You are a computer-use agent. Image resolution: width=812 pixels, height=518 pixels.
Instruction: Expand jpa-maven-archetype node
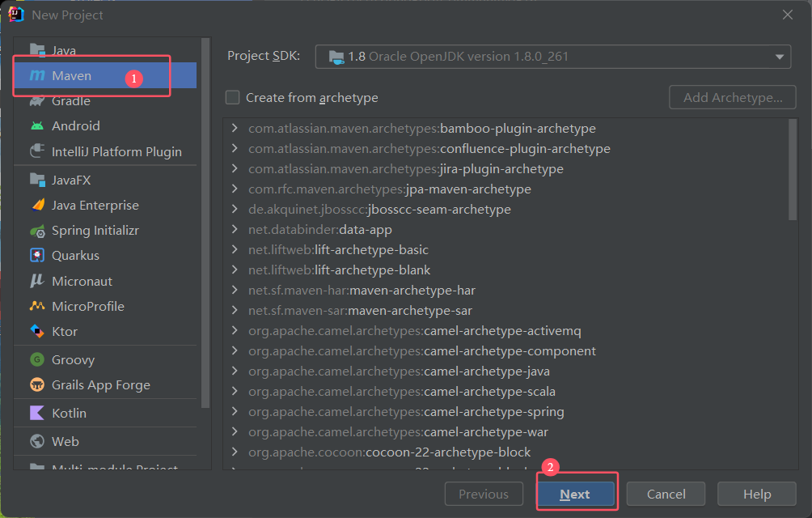pyautogui.click(x=235, y=189)
